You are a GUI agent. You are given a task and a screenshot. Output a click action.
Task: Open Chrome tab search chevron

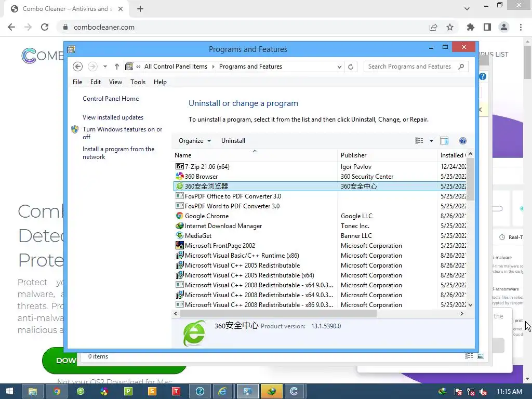tap(467, 9)
